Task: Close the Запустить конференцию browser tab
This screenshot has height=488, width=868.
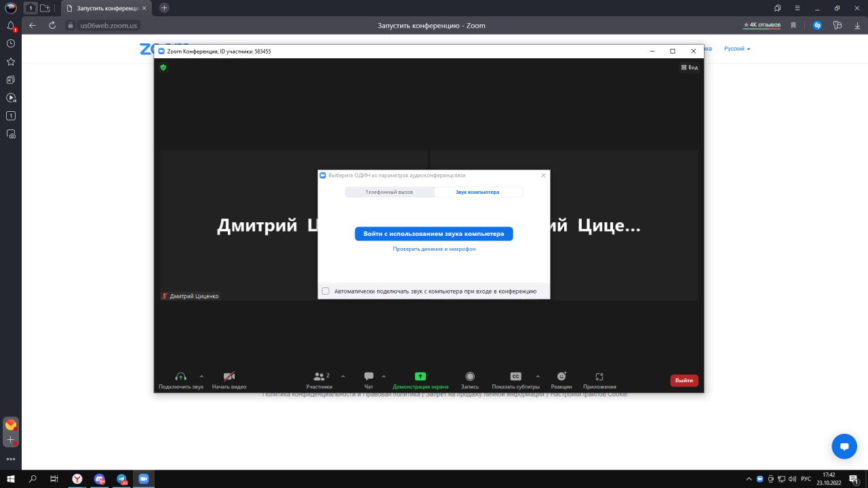Action: click(x=144, y=8)
